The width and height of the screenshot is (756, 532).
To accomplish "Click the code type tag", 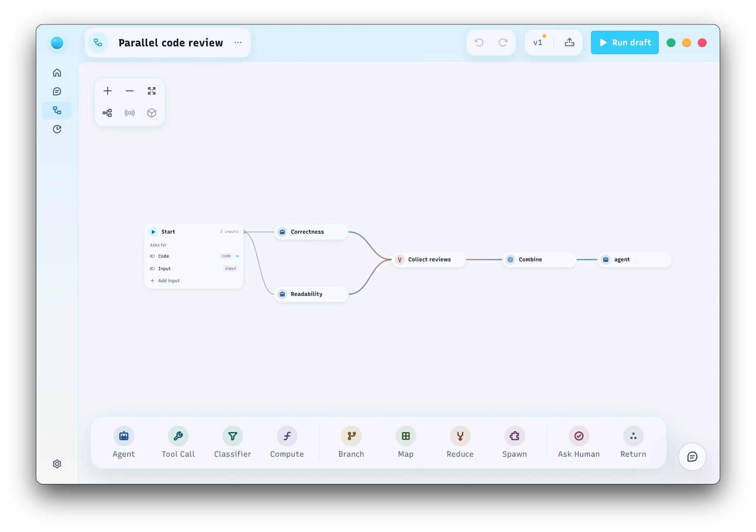I will [226, 256].
